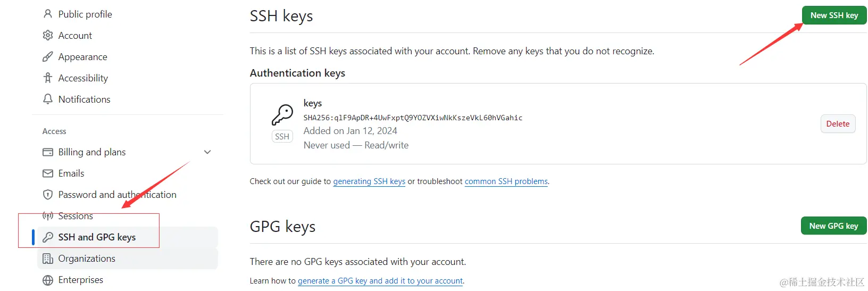This screenshot has height=291, width=868.
Task: Open the Organizations settings page
Action: tap(87, 259)
